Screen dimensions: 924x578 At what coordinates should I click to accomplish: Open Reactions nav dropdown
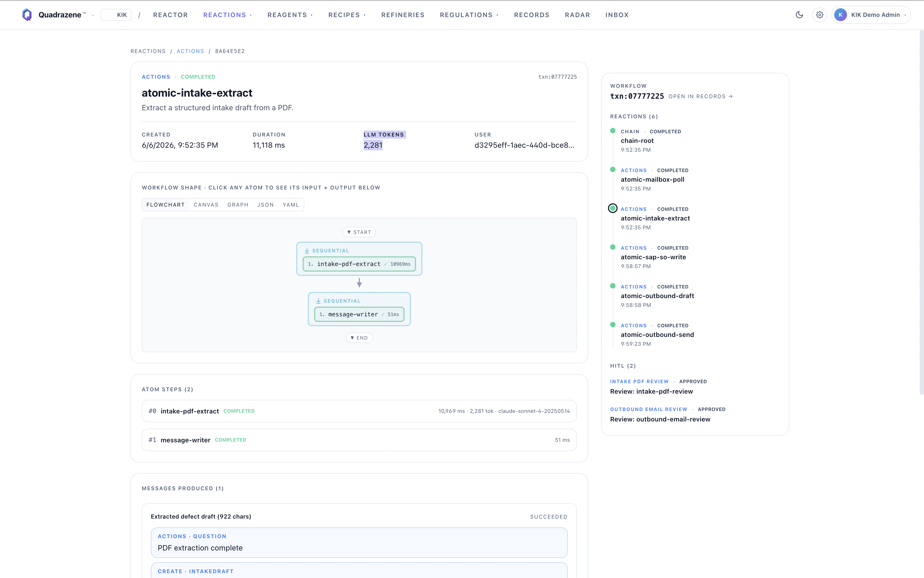coord(228,15)
